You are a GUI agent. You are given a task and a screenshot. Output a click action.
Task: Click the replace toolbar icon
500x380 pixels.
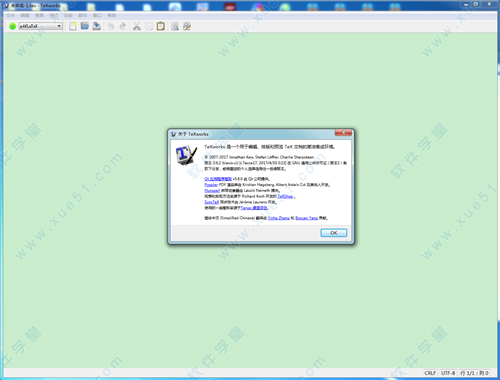point(187,26)
